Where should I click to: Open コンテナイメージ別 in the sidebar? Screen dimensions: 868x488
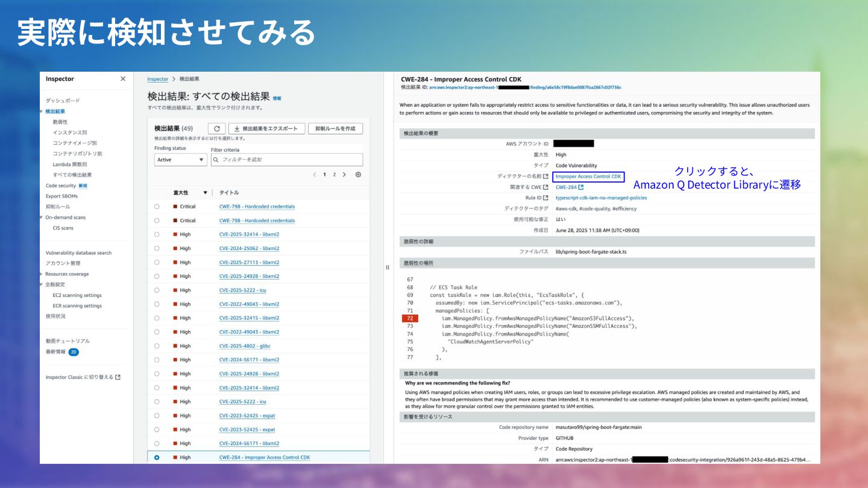(x=75, y=143)
